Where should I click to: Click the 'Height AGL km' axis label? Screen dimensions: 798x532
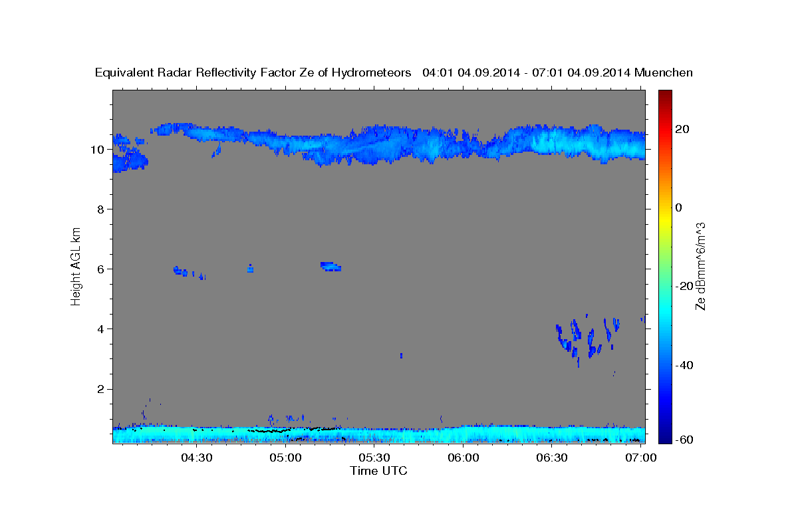(x=76, y=266)
